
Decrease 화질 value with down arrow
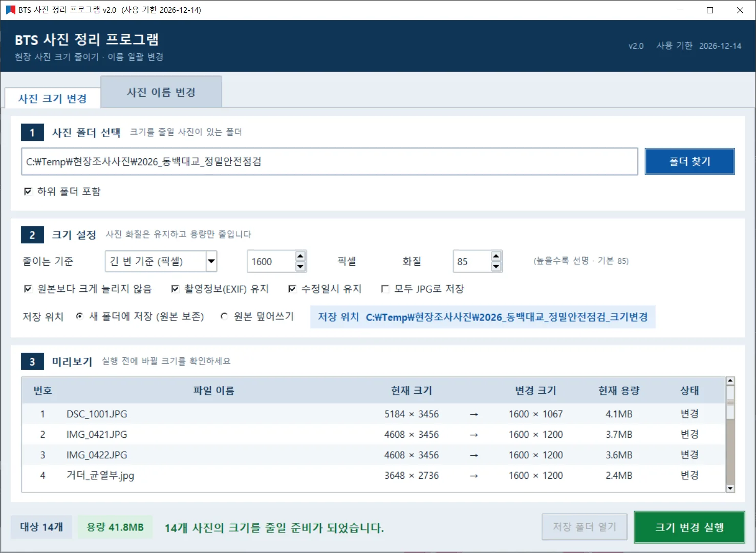[495, 266]
